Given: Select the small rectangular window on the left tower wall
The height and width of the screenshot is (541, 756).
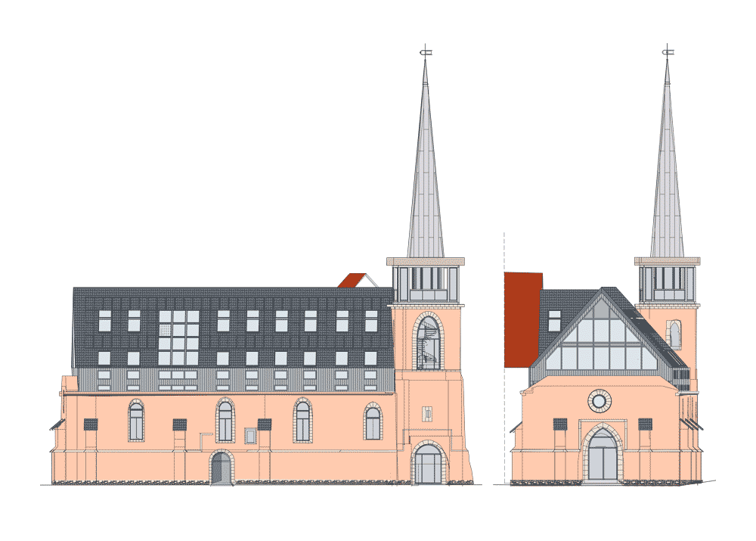Looking at the screenshot, I should point(428,414).
